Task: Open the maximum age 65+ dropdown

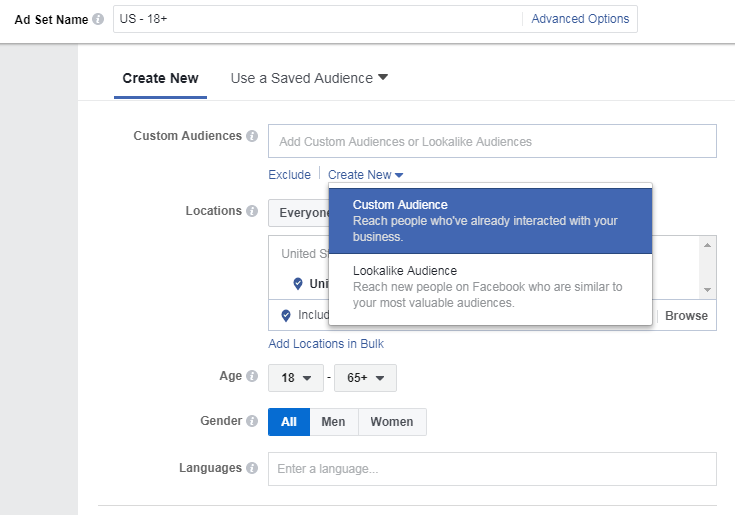Action: 365,378
